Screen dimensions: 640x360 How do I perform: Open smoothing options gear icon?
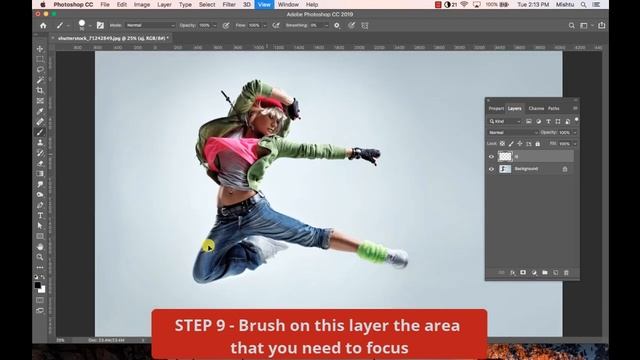click(x=337, y=25)
